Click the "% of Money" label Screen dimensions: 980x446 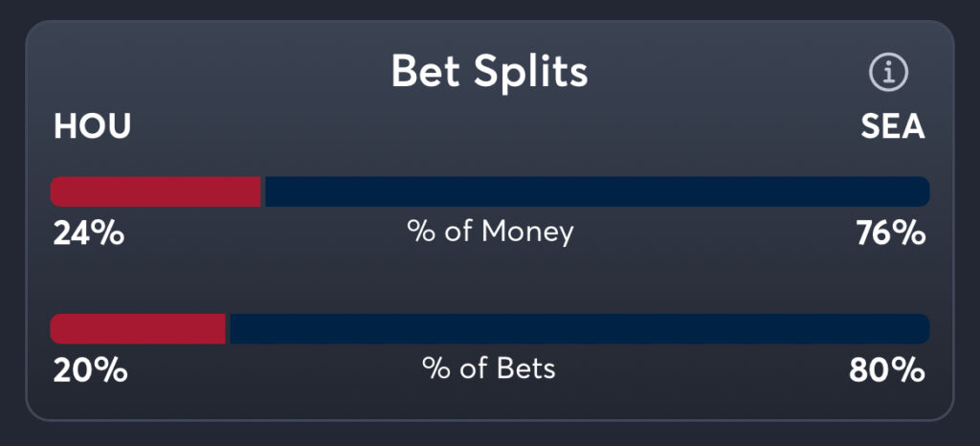pos(490,232)
